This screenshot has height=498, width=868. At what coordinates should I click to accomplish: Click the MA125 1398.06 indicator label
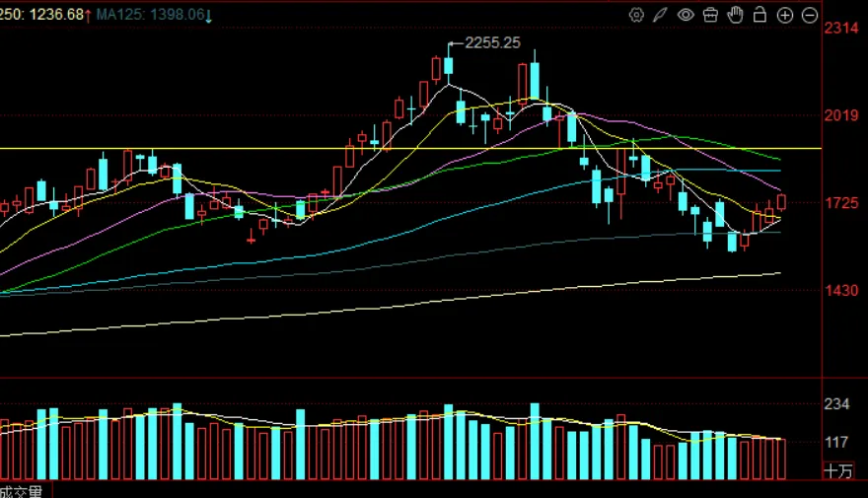(154, 15)
